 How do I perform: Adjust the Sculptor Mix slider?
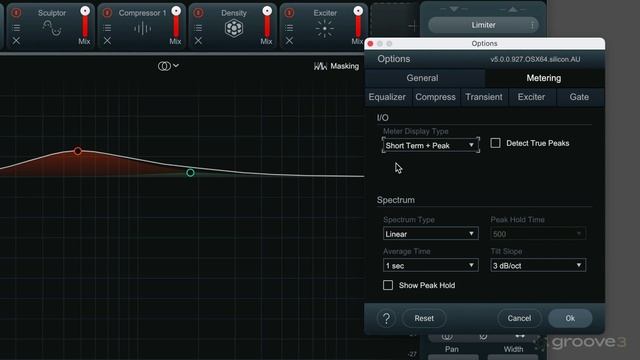(85, 24)
